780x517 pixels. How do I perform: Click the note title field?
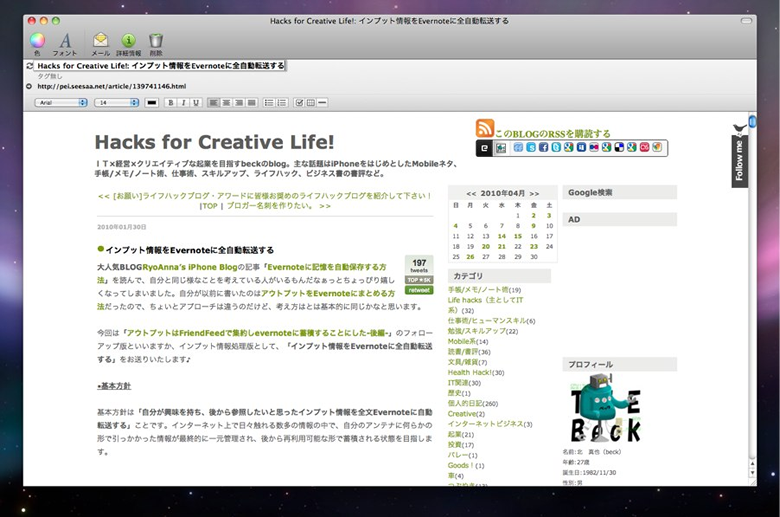tap(161, 66)
